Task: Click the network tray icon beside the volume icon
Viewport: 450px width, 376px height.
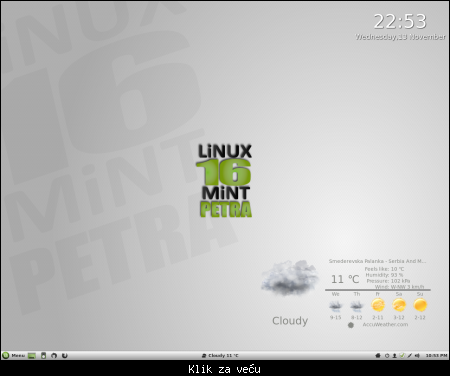Action: point(410,356)
